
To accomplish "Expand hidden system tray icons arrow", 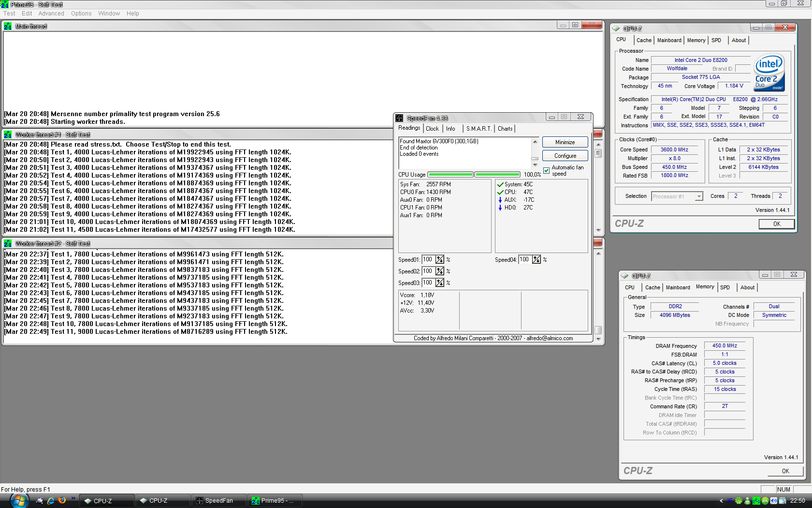I will (x=721, y=501).
